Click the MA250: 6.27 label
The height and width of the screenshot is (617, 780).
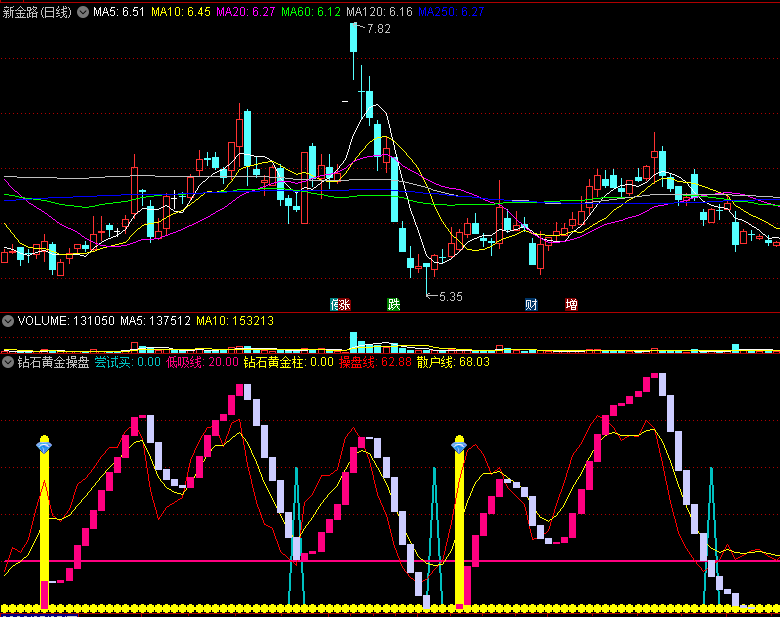pos(451,12)
